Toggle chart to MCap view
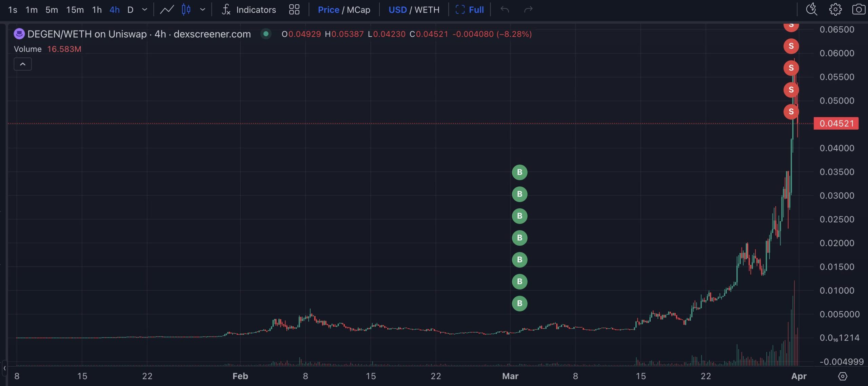The height and width of the screenshot is (386, 868). tap(358, 10)
